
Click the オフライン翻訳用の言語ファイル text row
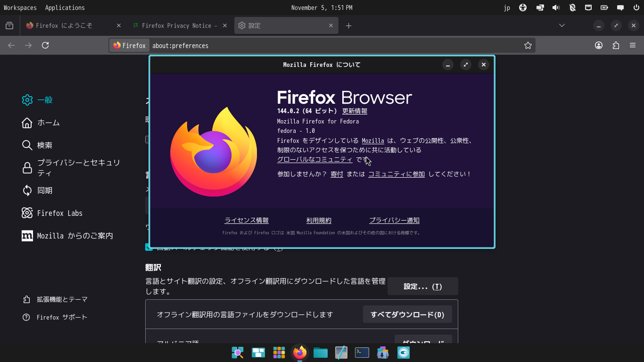245,314
